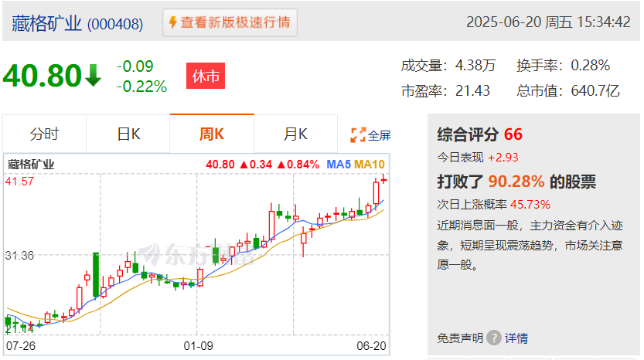Viewport: 644px width, 360px height.
Task: Click the MA5 legend label
Action: pyautogui.click(x=339, y=165)
